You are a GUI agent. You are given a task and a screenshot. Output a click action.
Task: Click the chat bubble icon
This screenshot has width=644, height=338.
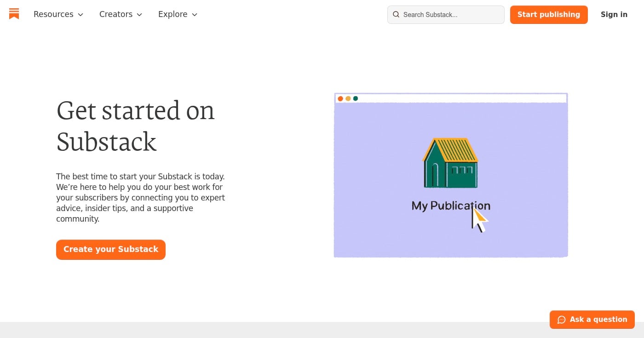(561, 320)
